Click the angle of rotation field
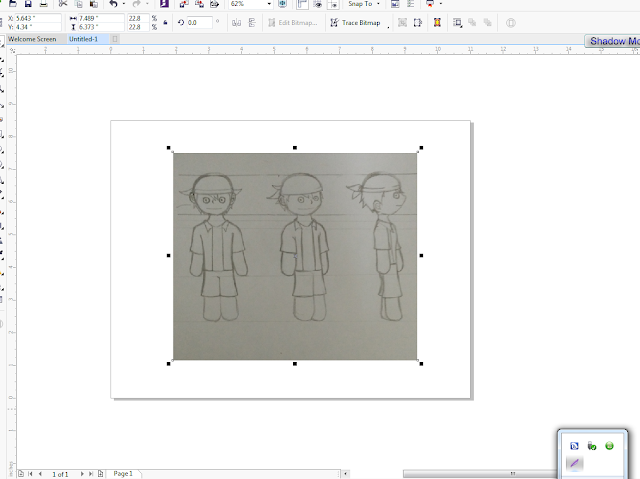The width and height of the screenshot is (640, 479). [x=199, y=22]
